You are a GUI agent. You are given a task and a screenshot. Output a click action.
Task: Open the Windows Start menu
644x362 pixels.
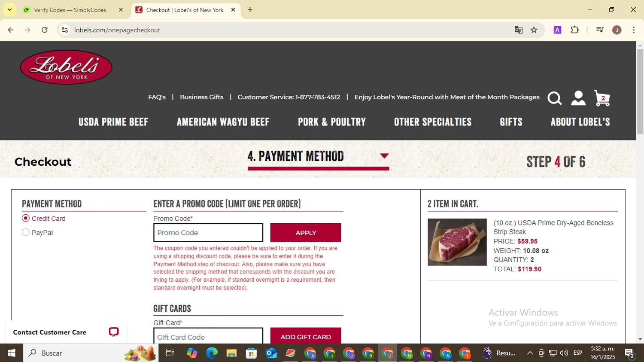coord(12,353)
